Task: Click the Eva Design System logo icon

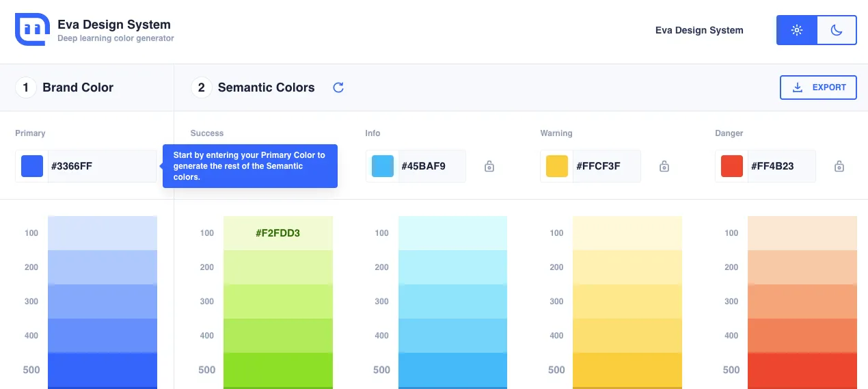Action: (31, 29)
